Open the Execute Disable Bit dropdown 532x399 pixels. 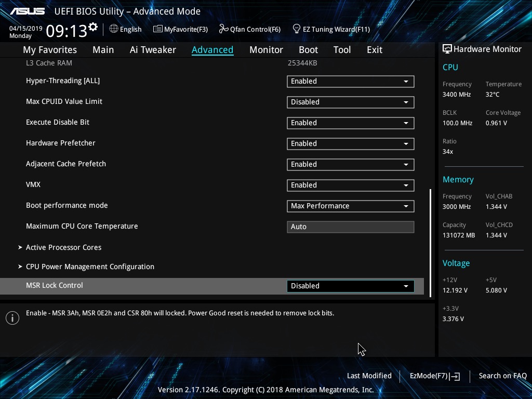pos(351,123)
